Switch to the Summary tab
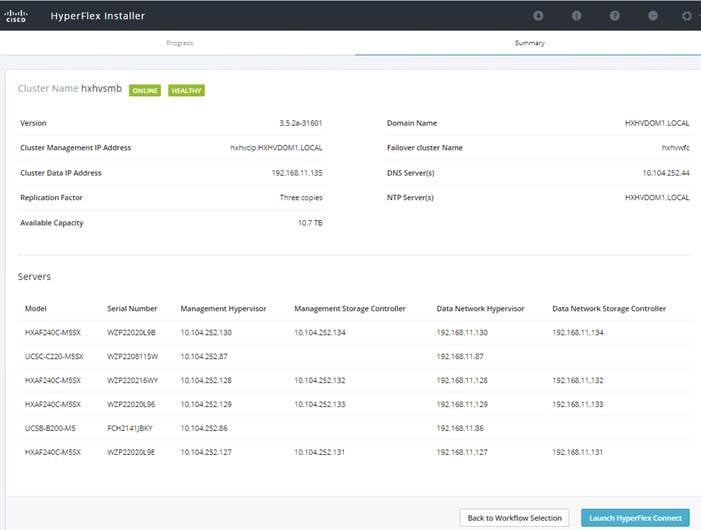This screenshot has height=530, width=701. pos(529,43)
